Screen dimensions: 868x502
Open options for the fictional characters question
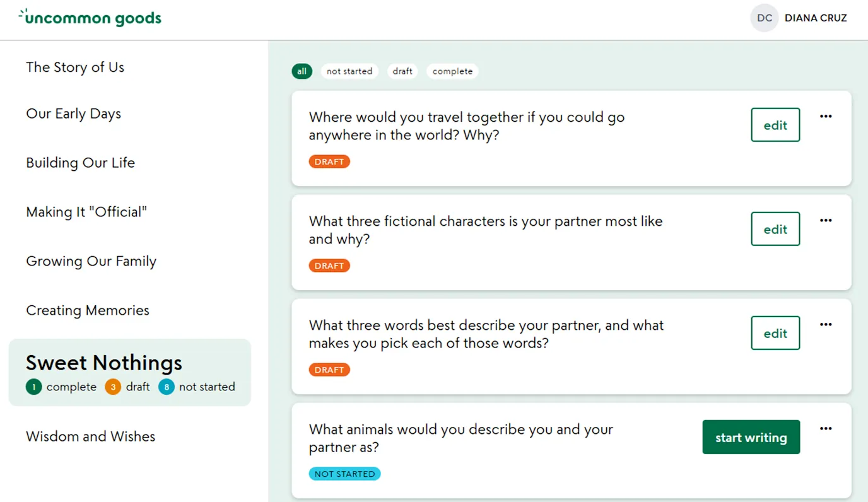pyautogui.click(x=826, y=220)
